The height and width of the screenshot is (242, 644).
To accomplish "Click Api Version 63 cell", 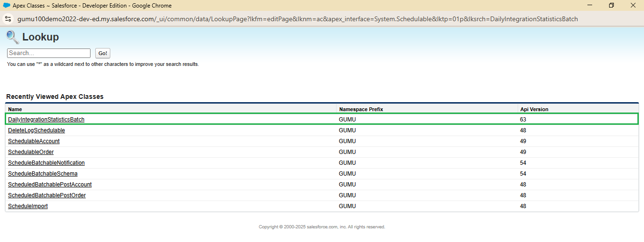I will [x=523, y=120].
